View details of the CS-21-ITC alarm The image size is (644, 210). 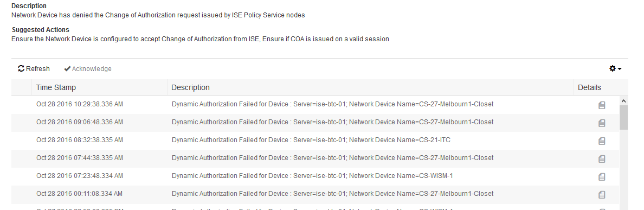602,141
